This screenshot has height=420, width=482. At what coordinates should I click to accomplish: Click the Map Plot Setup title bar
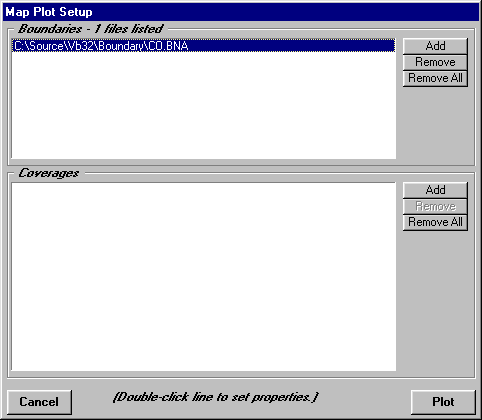pyautogui.click(x=241, y=12)
